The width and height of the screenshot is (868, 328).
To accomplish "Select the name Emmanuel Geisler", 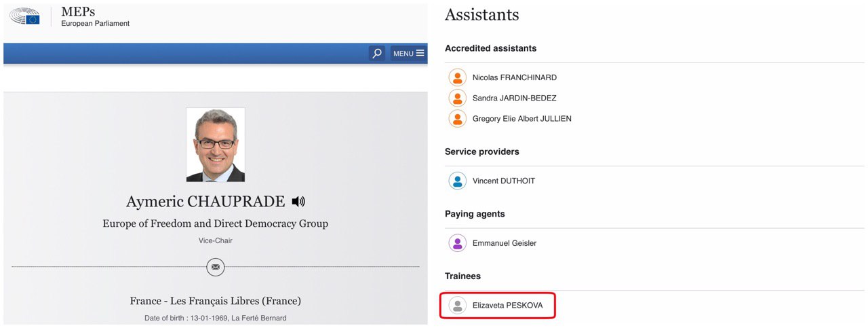I will pyautogui.click(x=505, y=243).
